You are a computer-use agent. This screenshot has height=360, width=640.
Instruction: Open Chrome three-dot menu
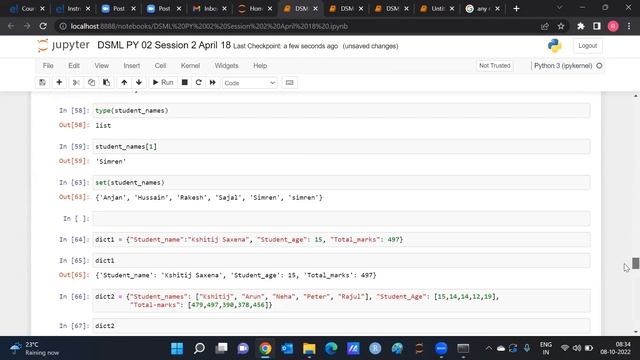click(x=629, y=26)
